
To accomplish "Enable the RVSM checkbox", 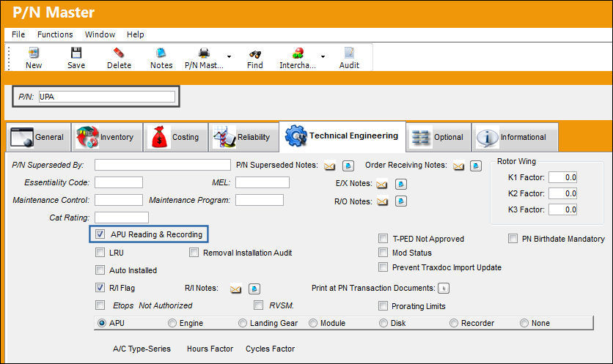I will click(x=258, y=305).
